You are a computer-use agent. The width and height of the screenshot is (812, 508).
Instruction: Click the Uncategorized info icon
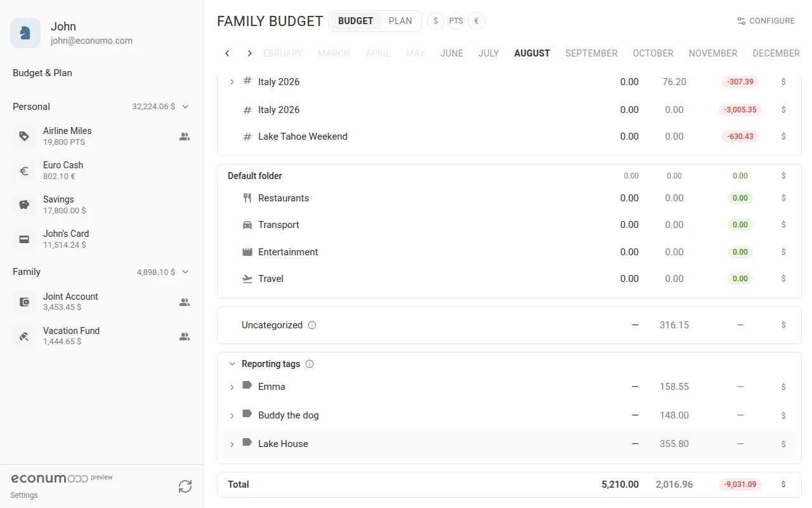[x=312, y=325]
